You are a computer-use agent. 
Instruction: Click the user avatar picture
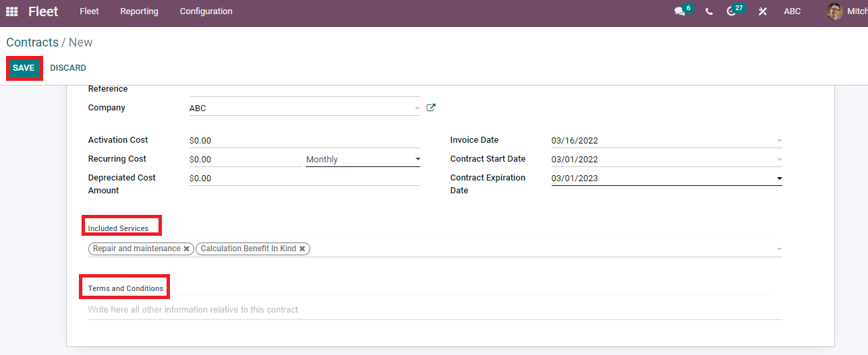tap(835, 11)
